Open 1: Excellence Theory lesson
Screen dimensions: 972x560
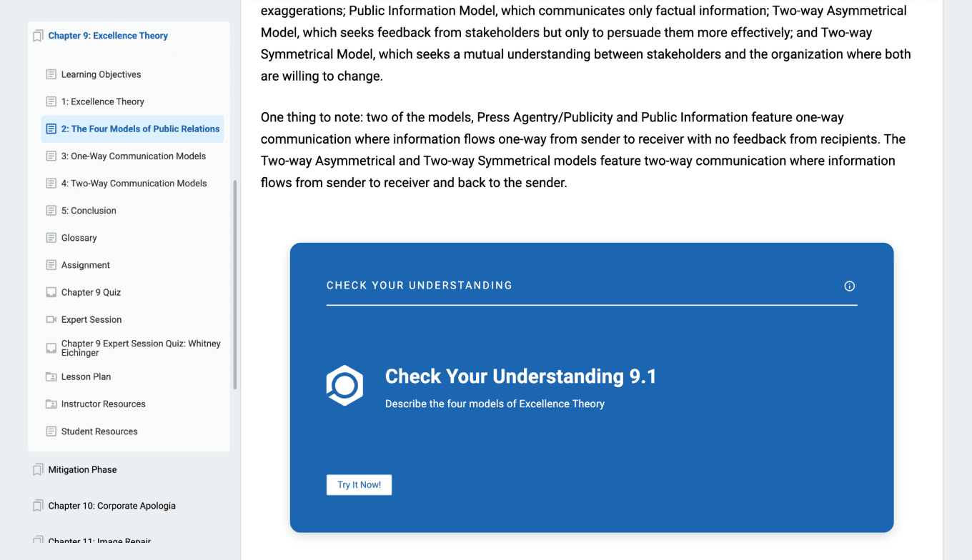(x=102, y=101)
